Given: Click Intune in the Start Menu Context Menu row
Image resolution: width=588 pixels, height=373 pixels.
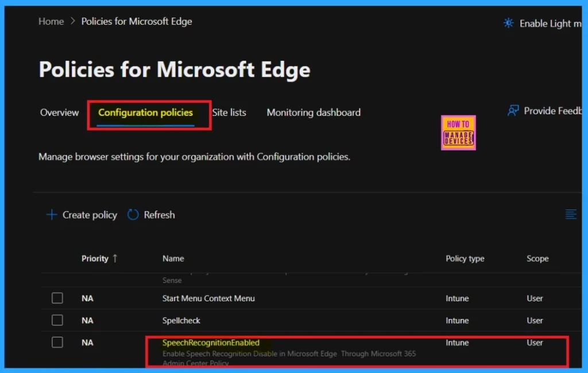Looking at the screenshot, I should (457, 298).
